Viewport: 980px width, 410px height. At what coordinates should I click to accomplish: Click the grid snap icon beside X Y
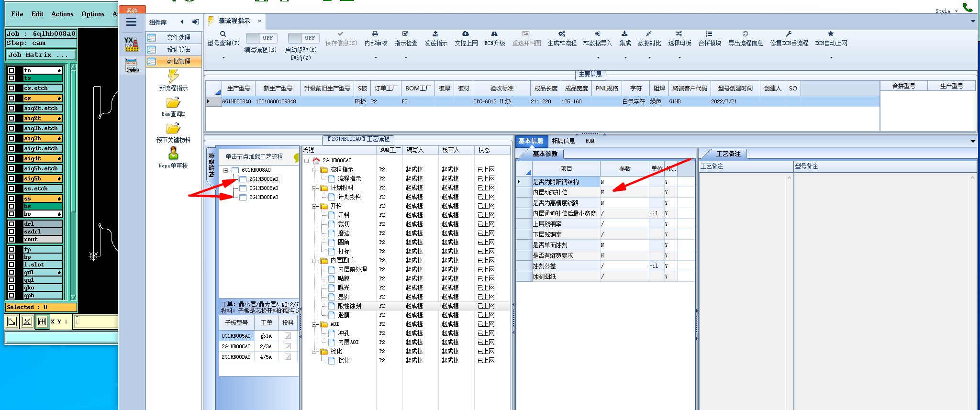[x=42, y=321]
